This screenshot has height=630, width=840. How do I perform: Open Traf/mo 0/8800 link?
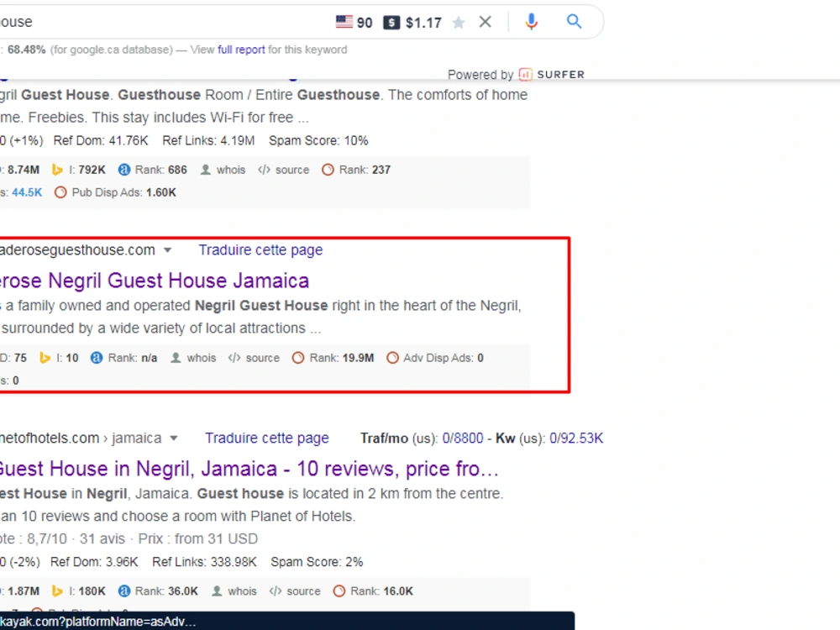coord(463,438)
